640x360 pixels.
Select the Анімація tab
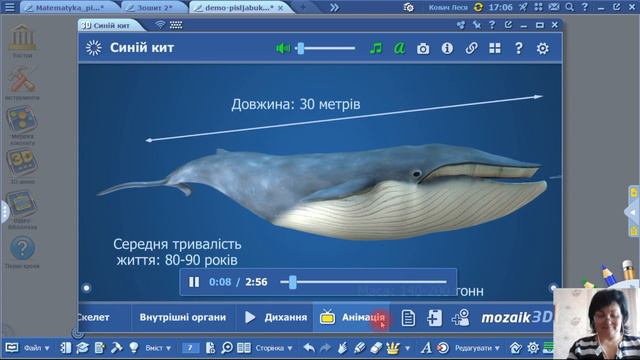[x=352, y=317]
